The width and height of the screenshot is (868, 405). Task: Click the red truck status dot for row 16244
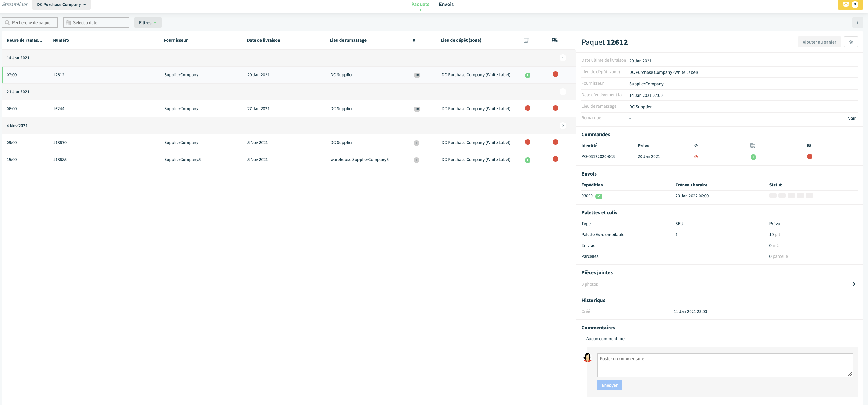555,108
